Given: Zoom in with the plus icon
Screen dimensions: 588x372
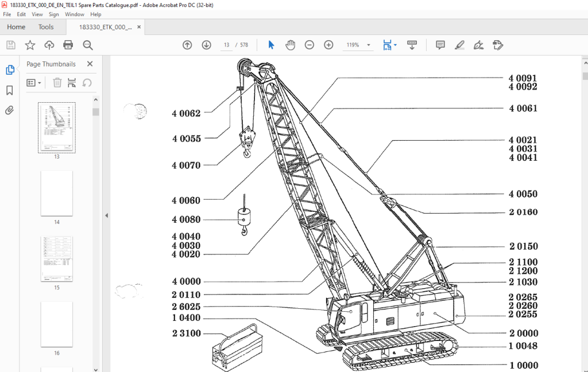Looking at the screenshot, I should (x=328, y=45).
